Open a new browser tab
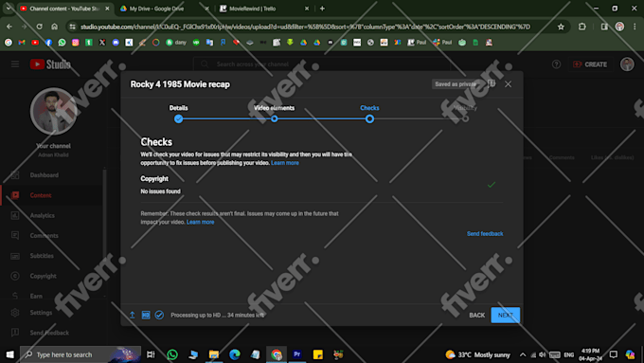The height and width of the screenshot is (363, 644). [x=322, y=9]
